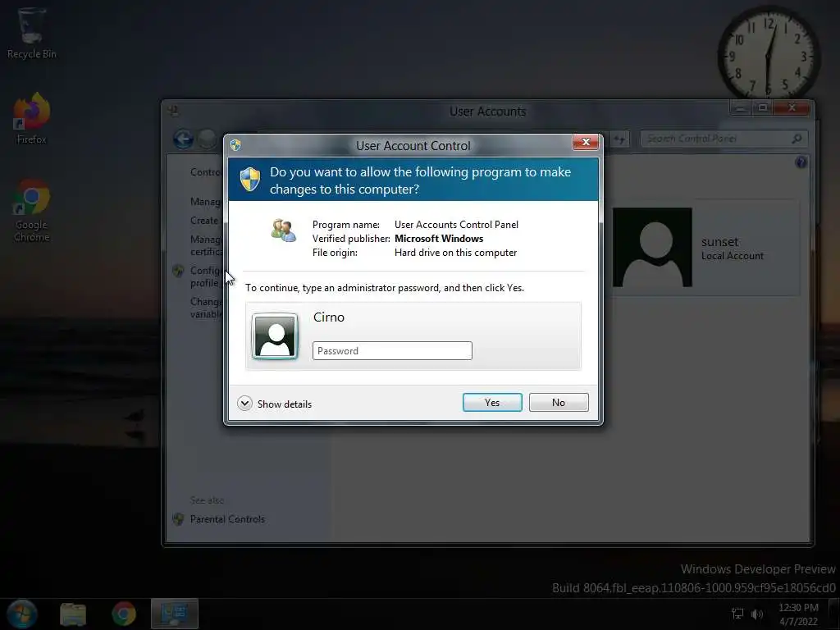This screenshot has width=840, height=630.
Task: Click the Parental Controls shield icon
Action: coord(178,519)
